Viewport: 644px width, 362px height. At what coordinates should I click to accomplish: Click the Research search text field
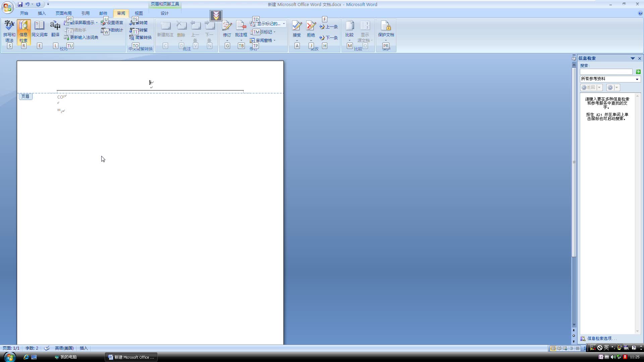pos(606,72)
